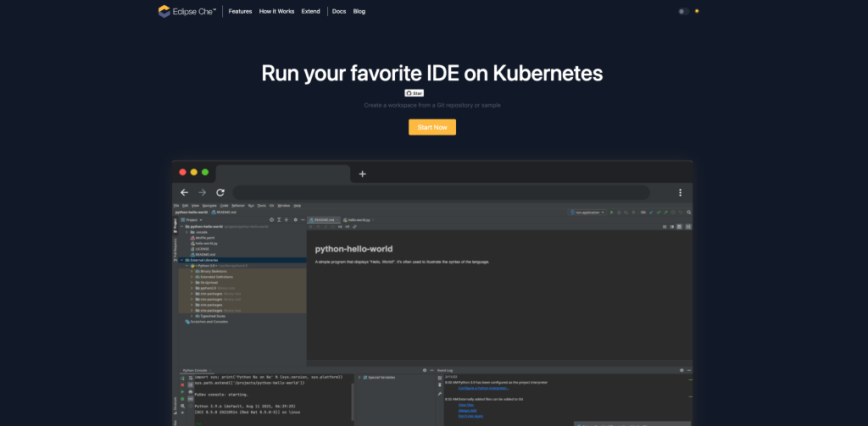Click the Collapse All icon in Project panel
Viewport: 868px width, 426px height.
pyautogui.click(x=287, y=219)
